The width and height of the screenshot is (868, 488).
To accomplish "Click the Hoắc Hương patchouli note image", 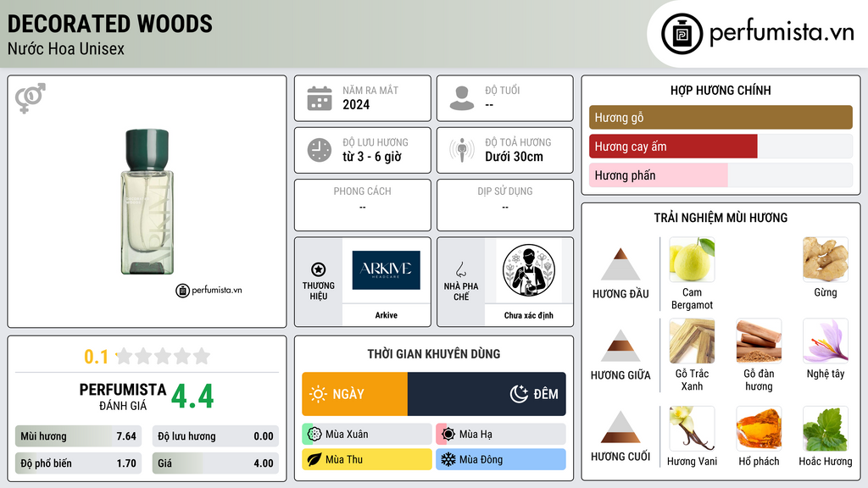I will point(826,429).
